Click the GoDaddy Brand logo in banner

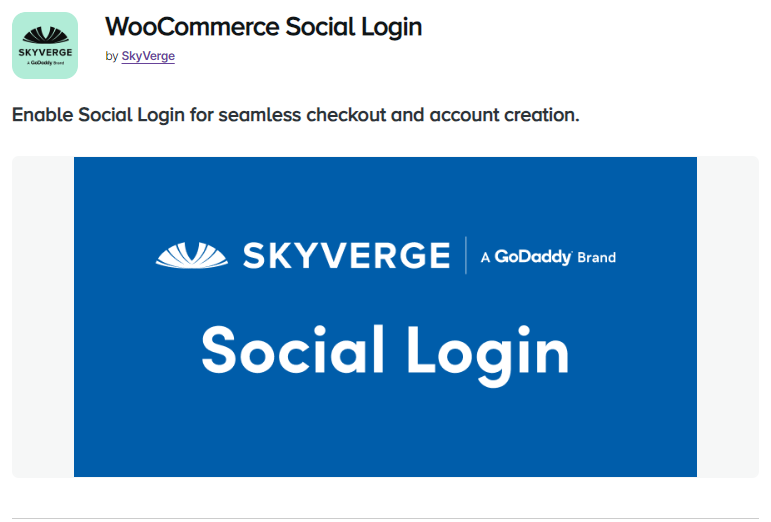pyautogui.click(x=548, y=257)
